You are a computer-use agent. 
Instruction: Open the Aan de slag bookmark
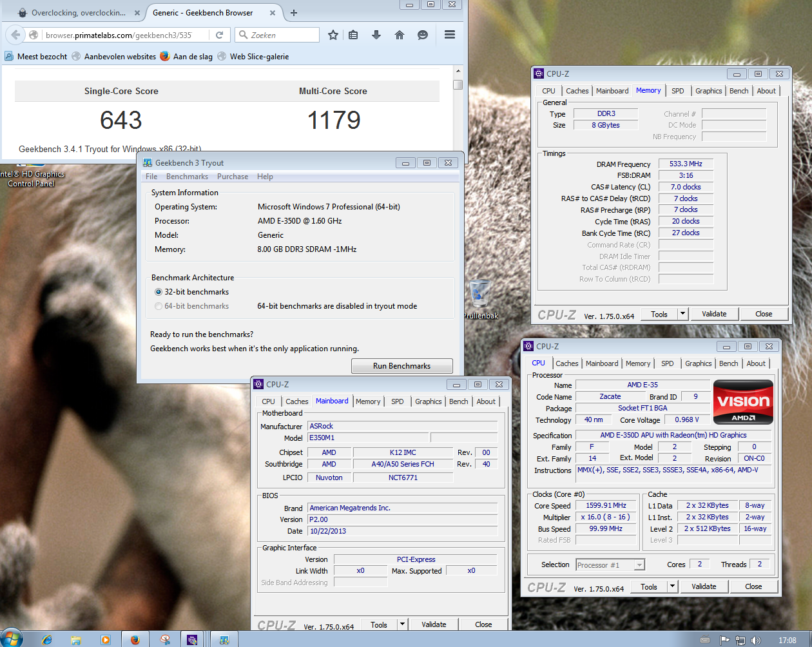coord(186,56)
